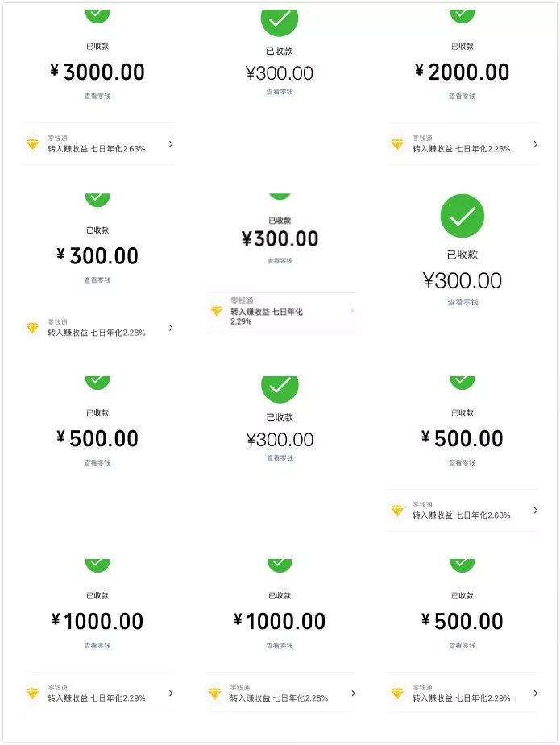Open the chevron on ¥1000.00 receipt's 2.28% row

(x=353, y=693)
